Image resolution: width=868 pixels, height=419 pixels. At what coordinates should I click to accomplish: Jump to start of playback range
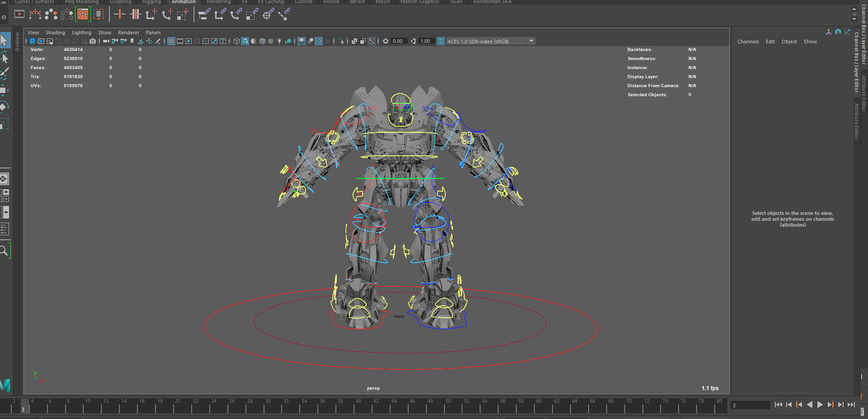click(778, 405)
